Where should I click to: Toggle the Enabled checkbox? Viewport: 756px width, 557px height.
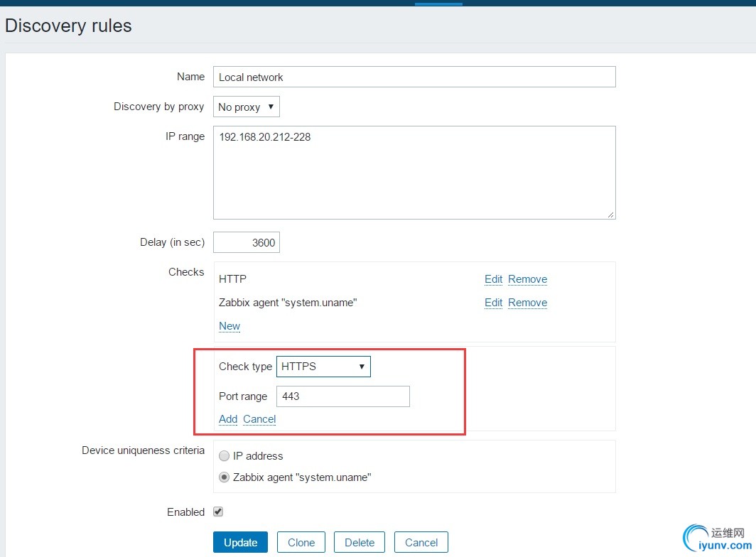pyautogui.click(x=218, y=512)
